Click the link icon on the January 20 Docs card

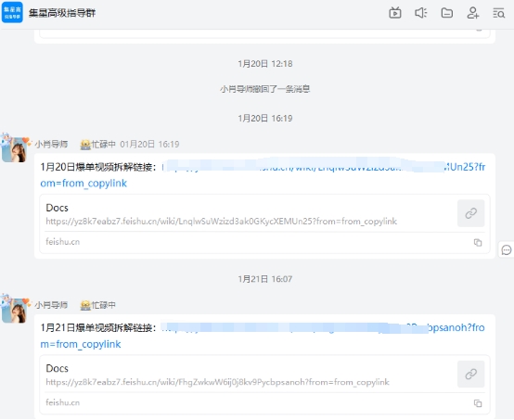(x=470, y=213)
